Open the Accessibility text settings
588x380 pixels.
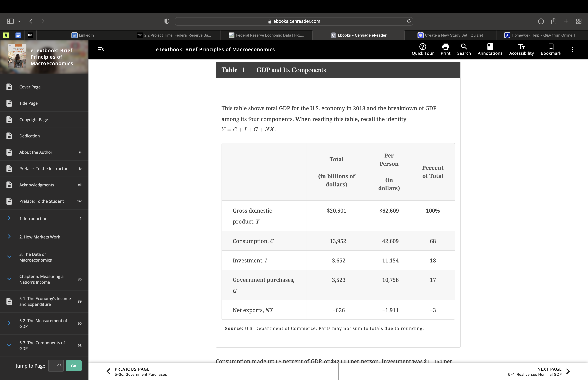point(521,49)
